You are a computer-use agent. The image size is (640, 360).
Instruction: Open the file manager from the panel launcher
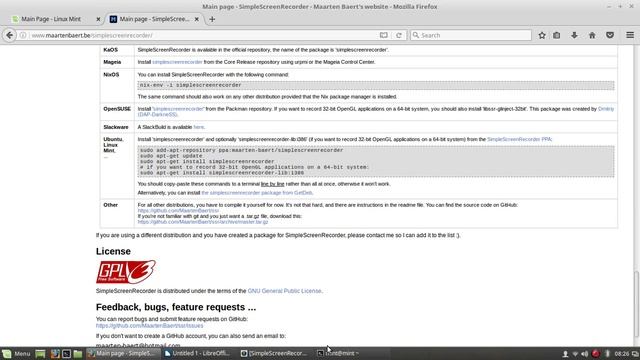78,353
